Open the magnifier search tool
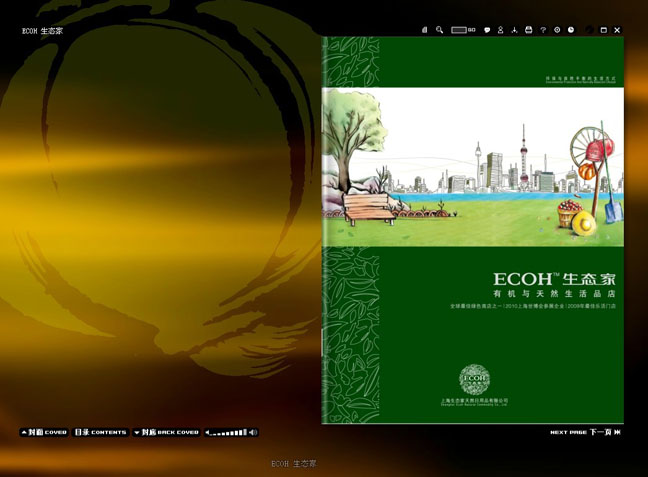Image resolution: width=648 pixels, height=477 pixels. [x=439, y=30]
